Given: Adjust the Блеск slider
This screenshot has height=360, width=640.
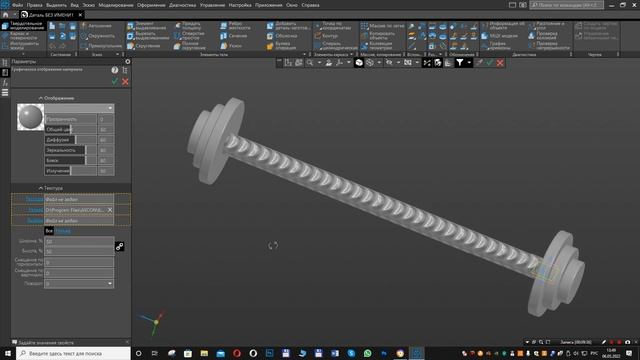Looking at the screenshot, I should coord(70,161).
